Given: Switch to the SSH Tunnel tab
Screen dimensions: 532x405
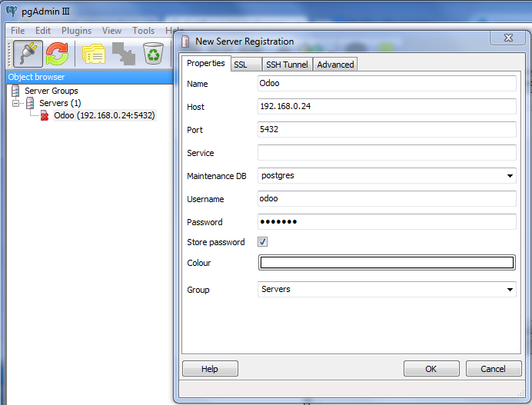Looking at the screenshot, I should click(287, 65).
